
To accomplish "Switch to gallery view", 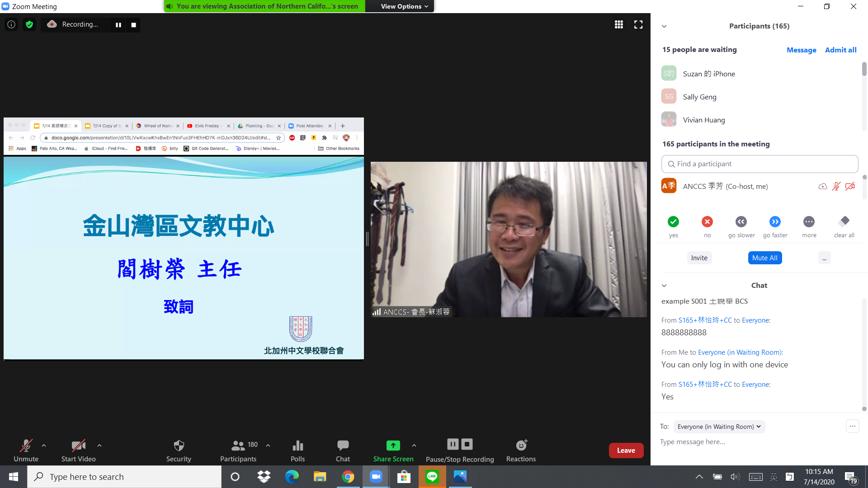I will tap(618, 24).
